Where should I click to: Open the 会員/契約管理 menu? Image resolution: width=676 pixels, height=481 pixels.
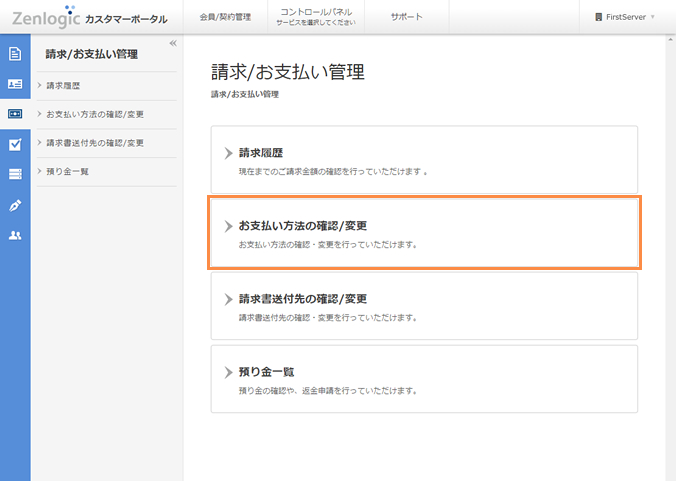[x=225, y=17]
